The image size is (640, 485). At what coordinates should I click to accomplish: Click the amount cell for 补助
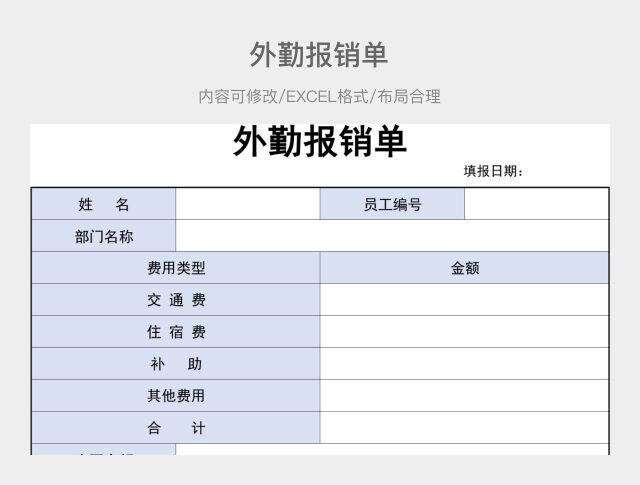(465, 364)
